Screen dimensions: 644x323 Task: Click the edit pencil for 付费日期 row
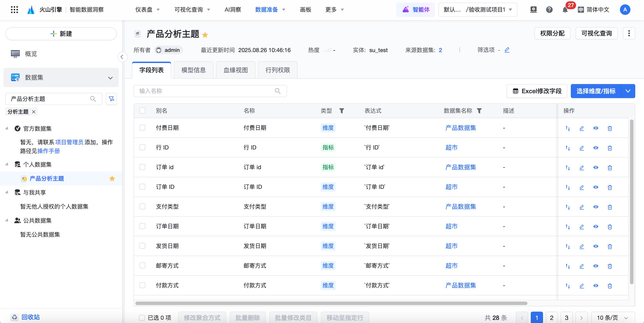coord(582,128)
